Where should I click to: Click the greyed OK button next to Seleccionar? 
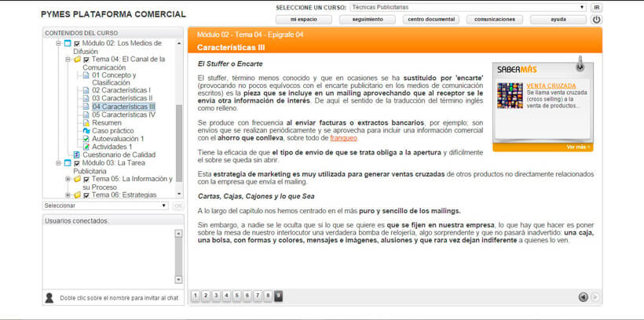pyautogui.click(x=178, y=205)
